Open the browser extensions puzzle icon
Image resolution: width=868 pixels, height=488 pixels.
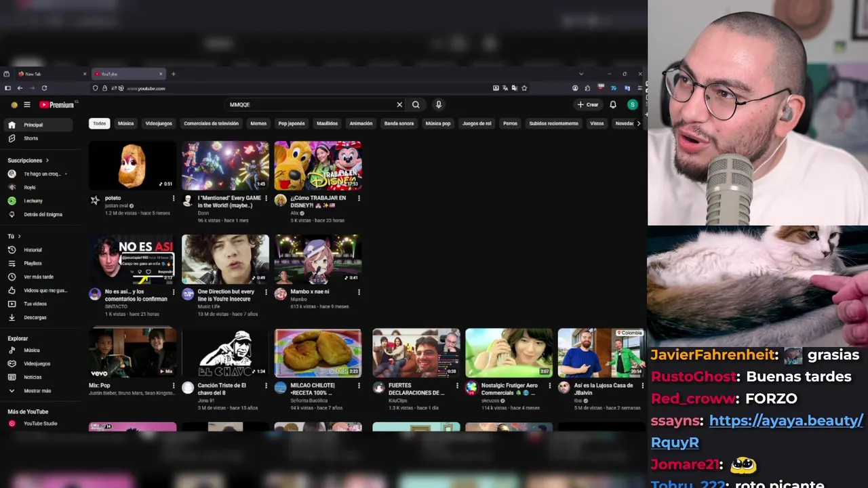(x=587, y=88)
